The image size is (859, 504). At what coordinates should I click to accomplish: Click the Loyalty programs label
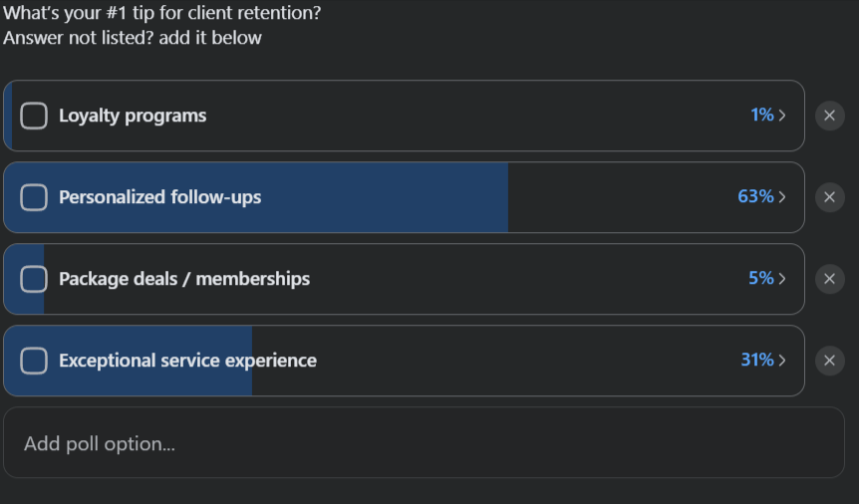click(133, 116)
